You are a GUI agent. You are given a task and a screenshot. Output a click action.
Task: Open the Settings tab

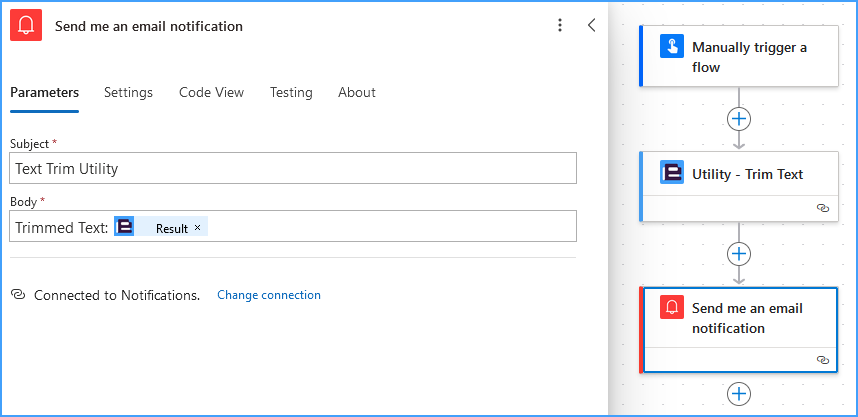click(129, 92)
